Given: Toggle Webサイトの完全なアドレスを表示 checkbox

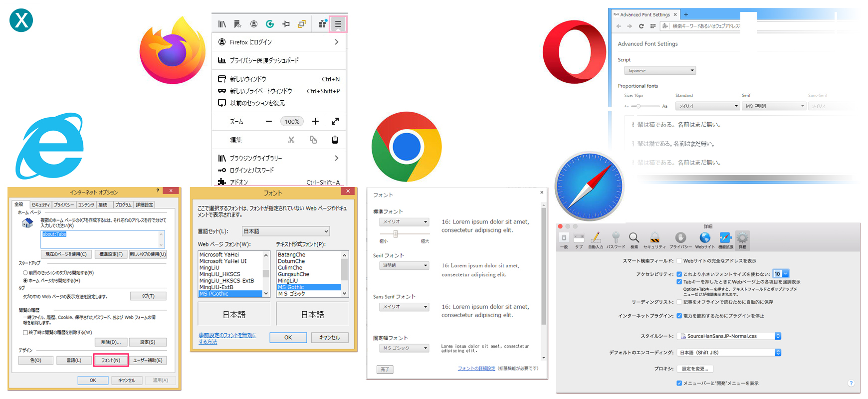Looking at the screenshot, I should click(x=679, y=260).
